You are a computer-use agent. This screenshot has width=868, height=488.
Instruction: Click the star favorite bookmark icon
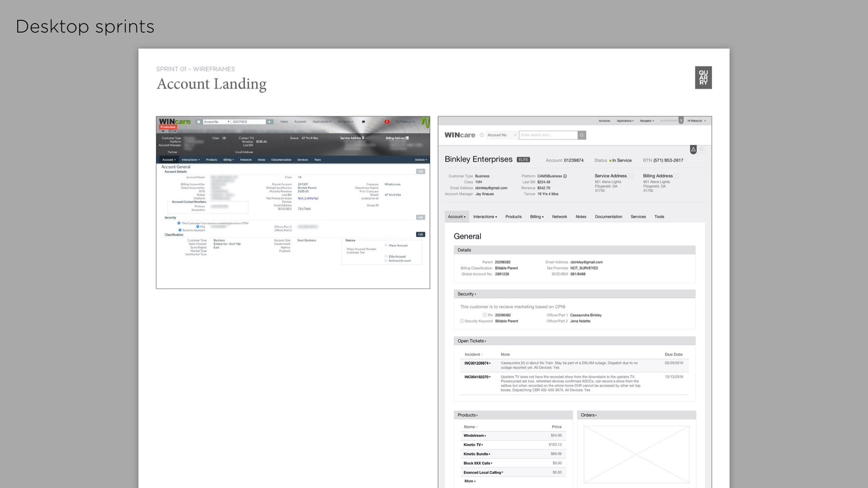point(702,149)
